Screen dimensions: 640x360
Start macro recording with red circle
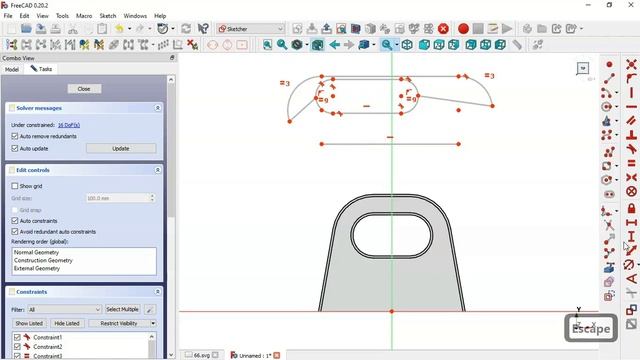(x=463, y=29)
